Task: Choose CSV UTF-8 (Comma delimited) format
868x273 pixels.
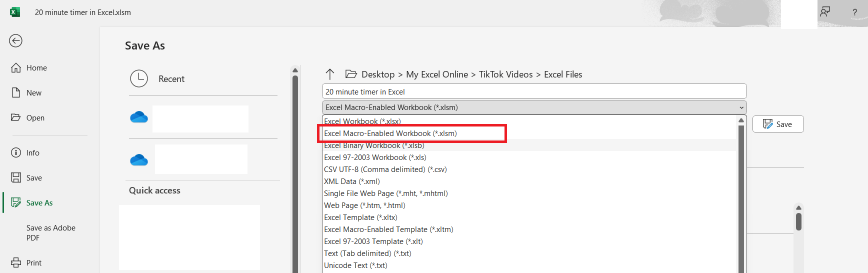Action: tap(529, 169)
